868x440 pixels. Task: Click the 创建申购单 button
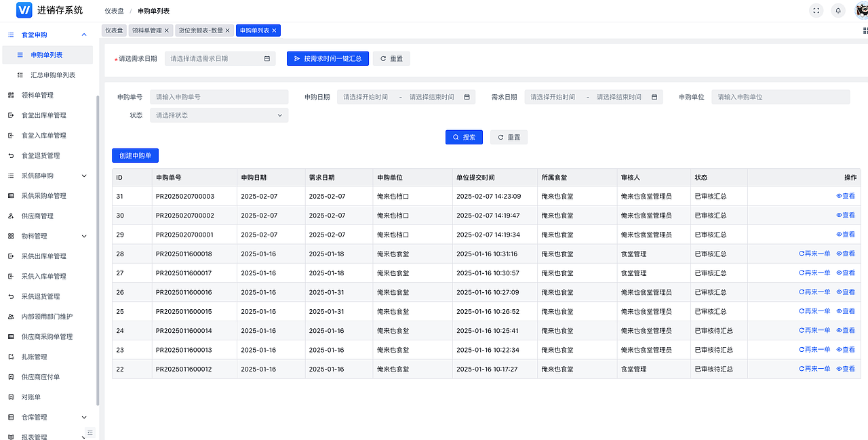pyautogui.click(x=135, y=155)
